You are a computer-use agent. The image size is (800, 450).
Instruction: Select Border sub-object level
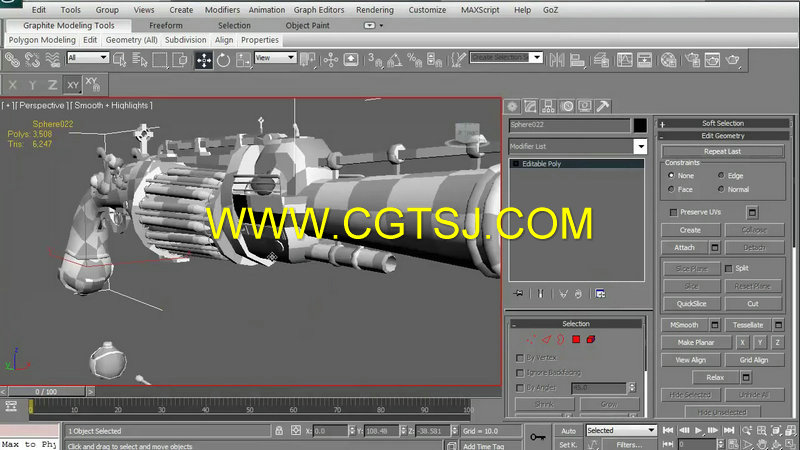click(x=561, y=339)
